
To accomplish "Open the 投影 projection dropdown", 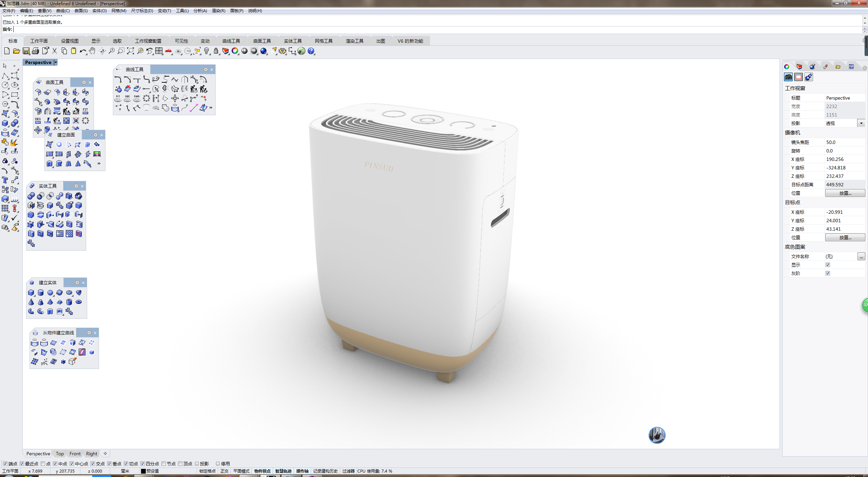I will pos(861,123).
